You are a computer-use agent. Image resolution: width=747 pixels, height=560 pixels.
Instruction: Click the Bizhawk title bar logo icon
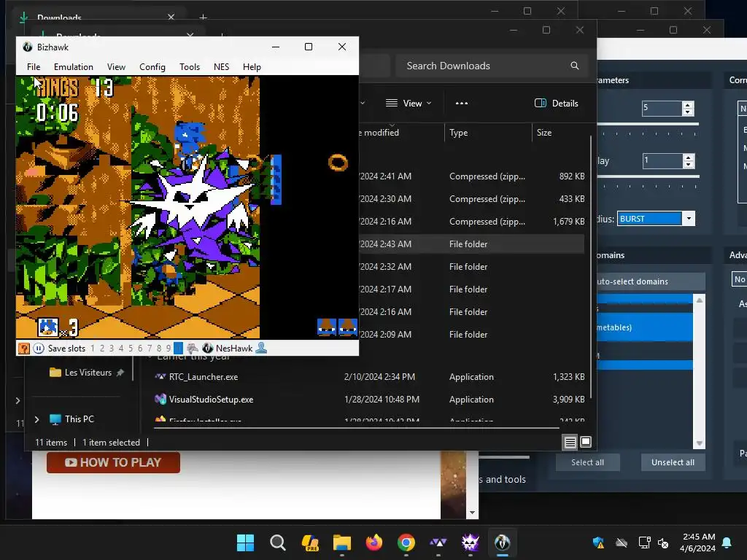coord(28,47)
